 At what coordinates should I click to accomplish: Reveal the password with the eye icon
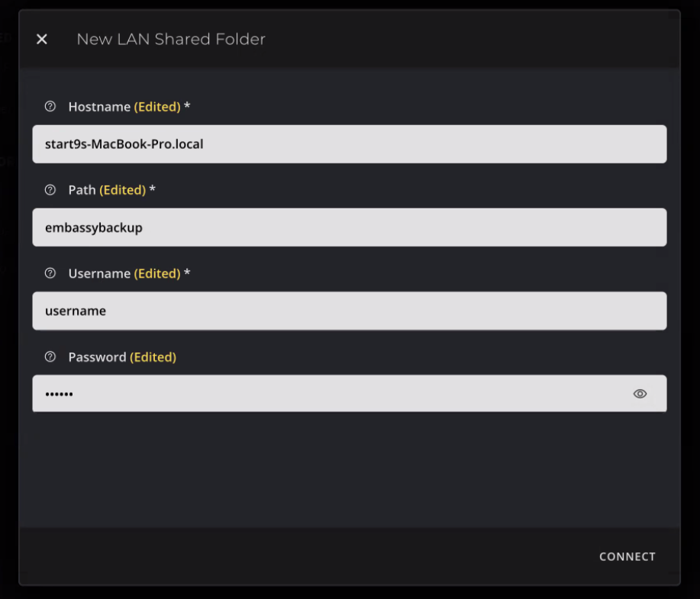click(x=640, y=394)
